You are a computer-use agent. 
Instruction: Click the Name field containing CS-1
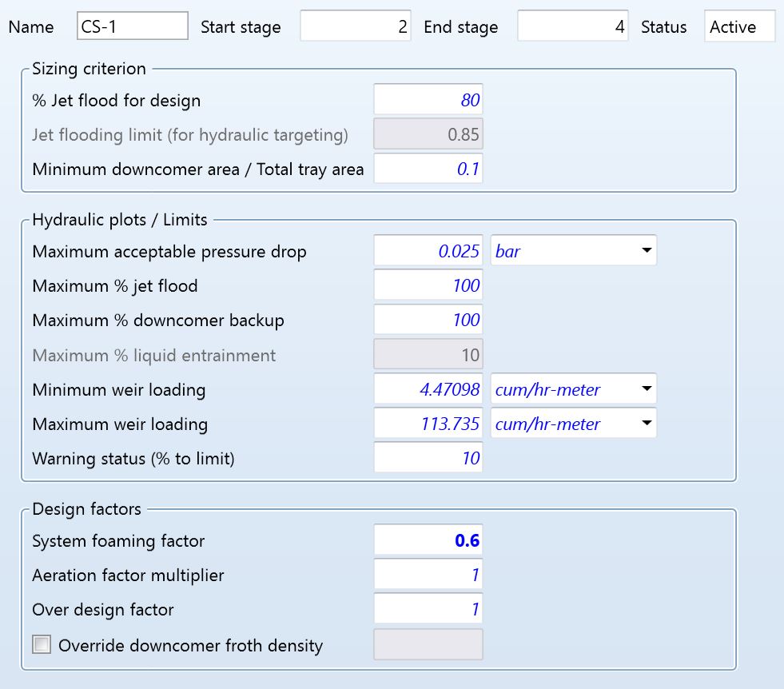click(133, 26)
